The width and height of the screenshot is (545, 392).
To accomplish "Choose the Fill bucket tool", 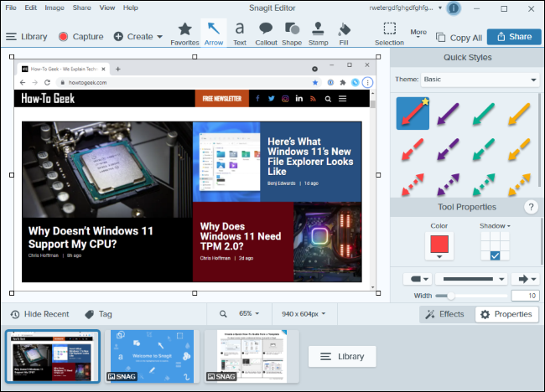I will [x=344, y=34].
